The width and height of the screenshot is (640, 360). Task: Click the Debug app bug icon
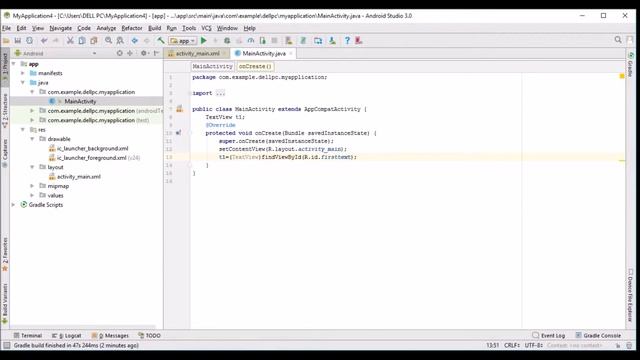coord(227,40)
